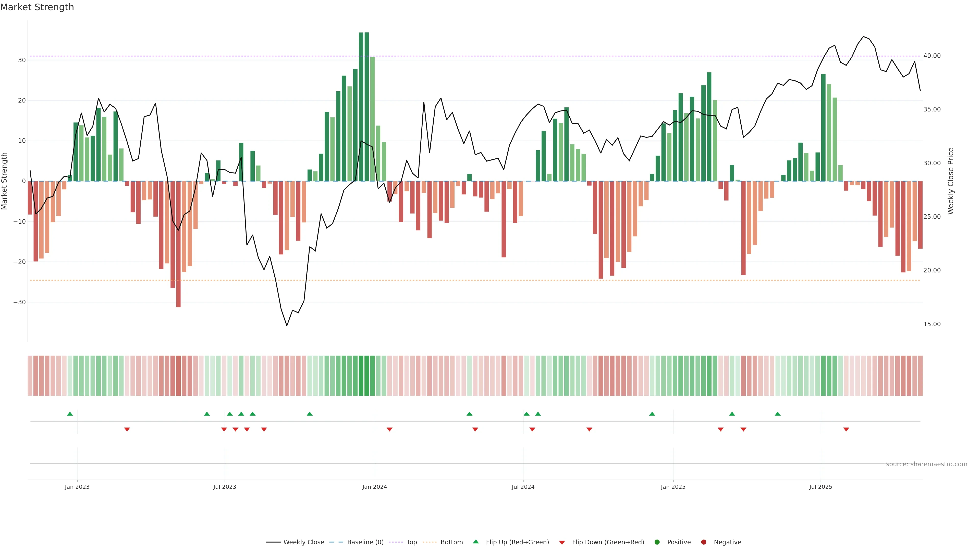Click Flip Down red triangle legend icon
This screenshot has width=980, height=551.
(x=562, y=543)
